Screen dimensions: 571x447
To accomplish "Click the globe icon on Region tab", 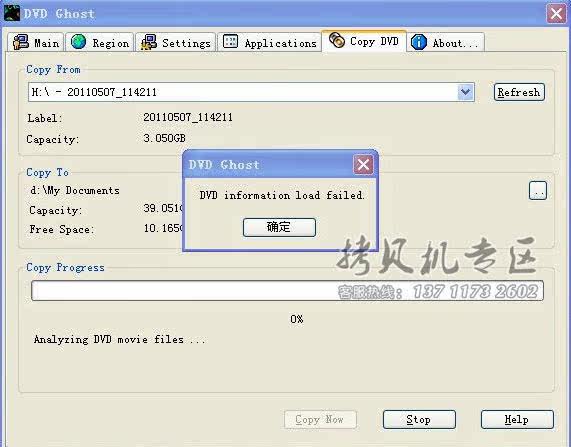I will click(79, 42).
